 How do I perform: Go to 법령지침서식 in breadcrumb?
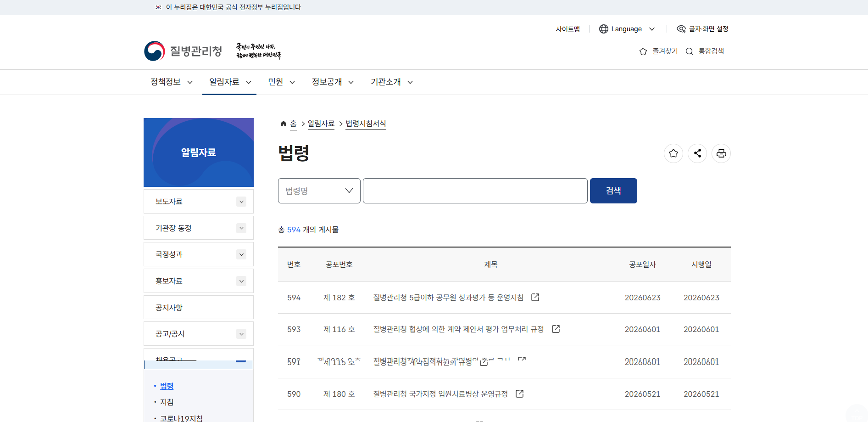[366, 124]
